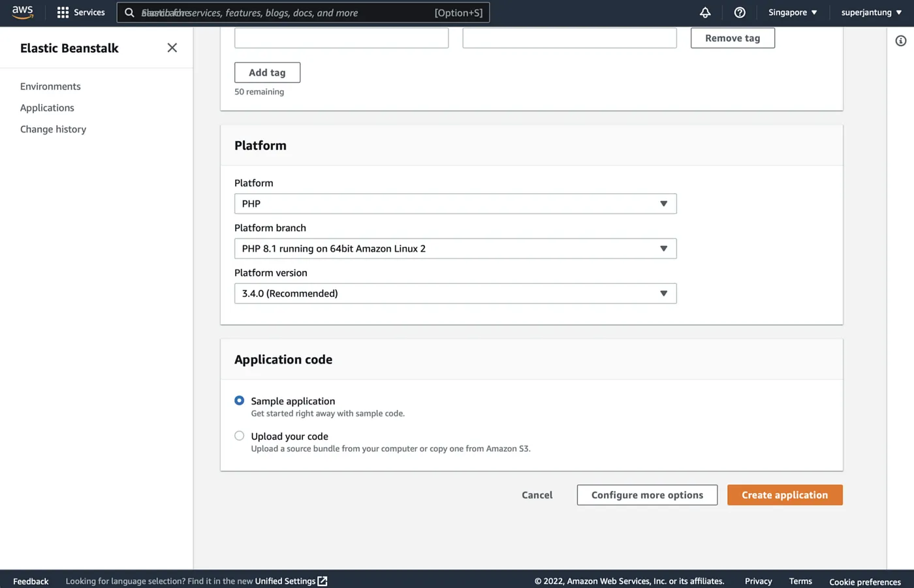This screenshot has height=588, width=914.
Task: Click the 'Get started right away' description
Action: (328, 414)
